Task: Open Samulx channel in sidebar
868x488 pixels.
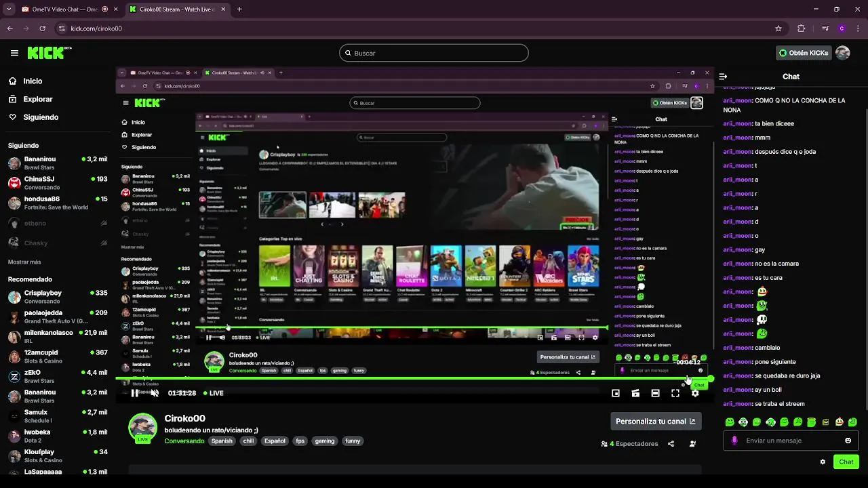Action: pos(58,416)
